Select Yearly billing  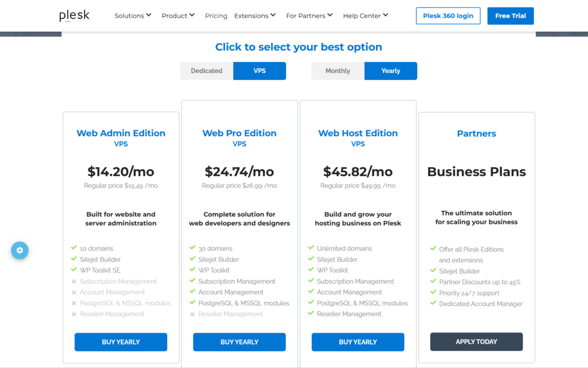(390, 71)
